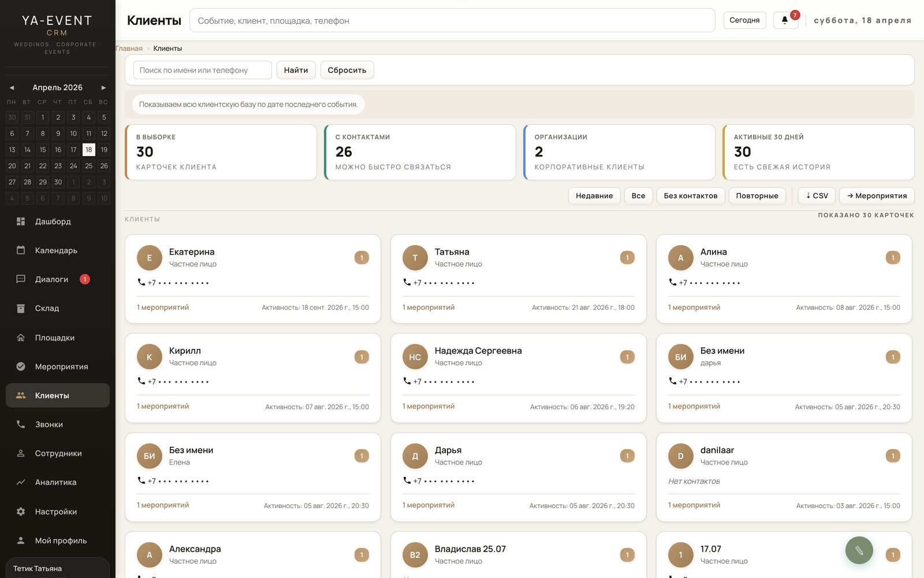Click danilaar's avatar circle

pos(681,456)
